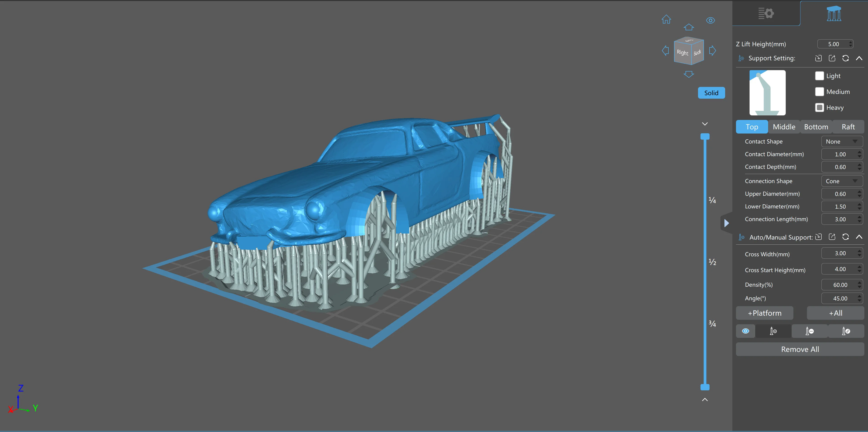Select the add support tool icon
This screenshot has width=868, height=432.
pos(773,331)
